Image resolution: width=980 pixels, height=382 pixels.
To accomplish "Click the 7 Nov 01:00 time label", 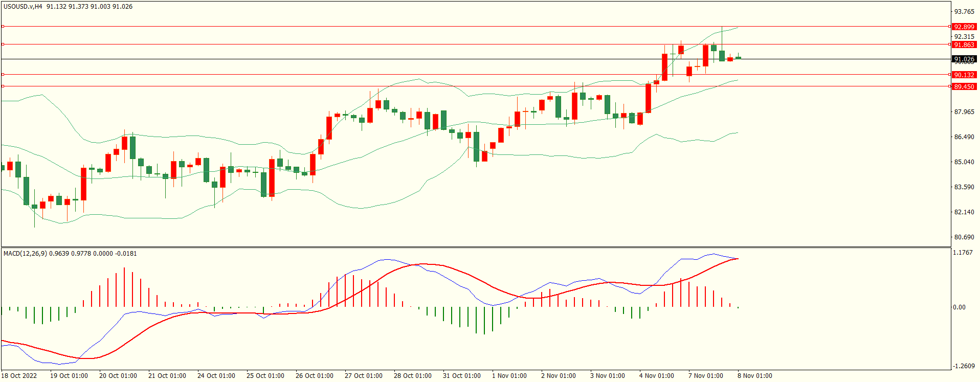I will (x=706, y=376).
